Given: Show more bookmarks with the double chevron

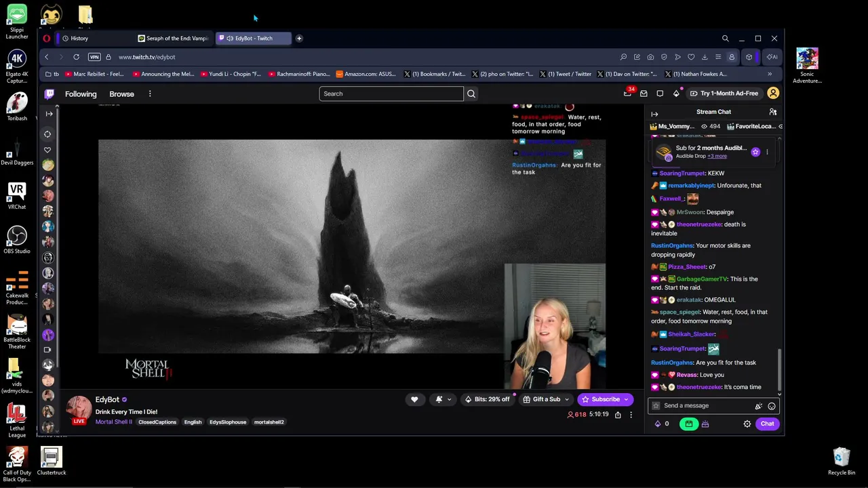Looking at the screenshot, I should [x=770, y=74].
